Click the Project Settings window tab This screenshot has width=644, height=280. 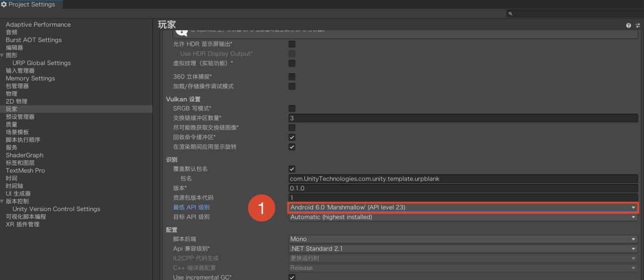point(31,5)
